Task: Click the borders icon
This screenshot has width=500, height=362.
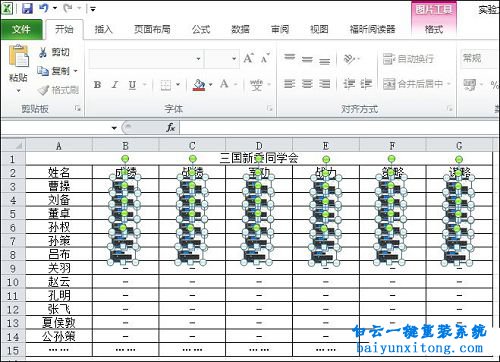Action: click(166, 85)
